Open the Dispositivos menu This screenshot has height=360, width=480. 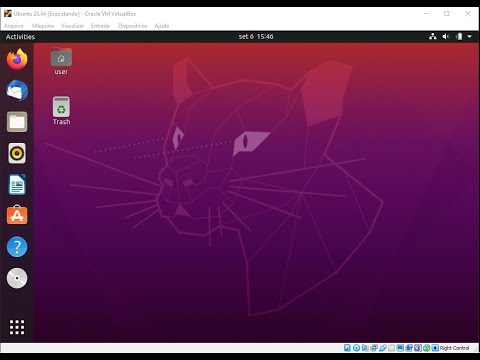coord(133,26)
